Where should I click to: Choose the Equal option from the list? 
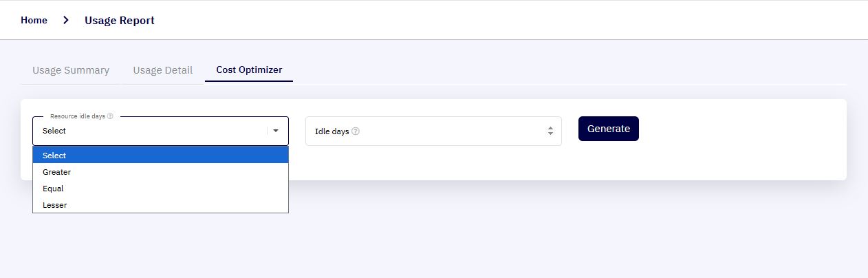160,189
